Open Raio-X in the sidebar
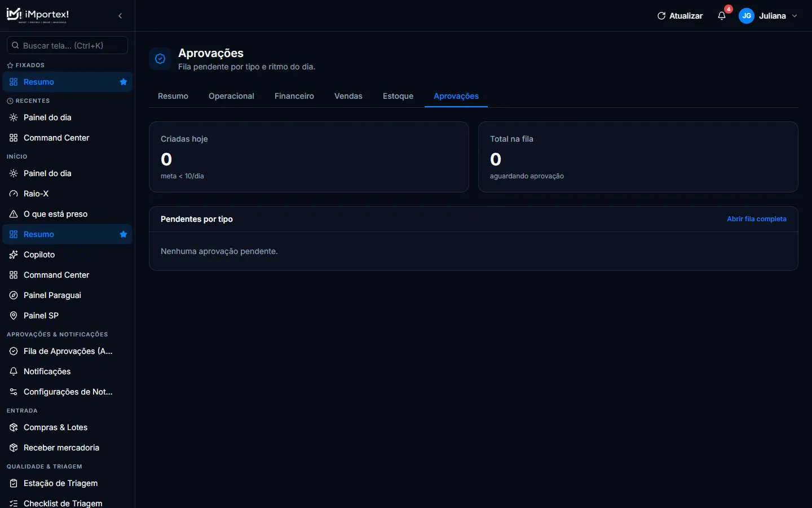This screenshot has width=812, height=508. 67,194
